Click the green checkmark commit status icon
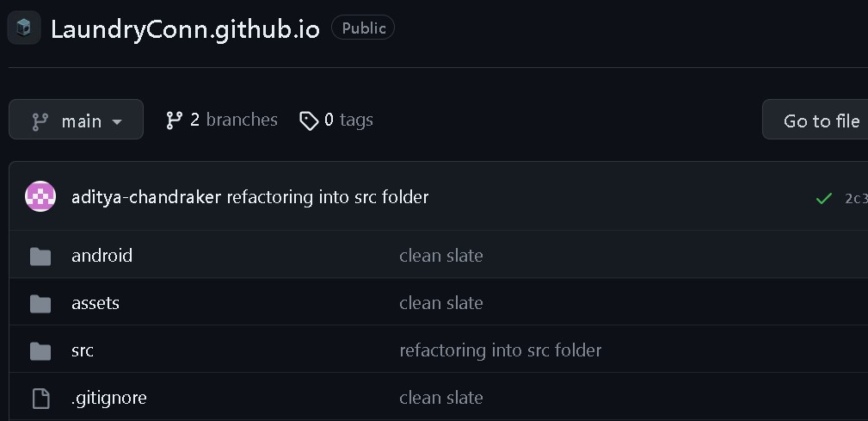868x421 pixels. click(824, 198)
